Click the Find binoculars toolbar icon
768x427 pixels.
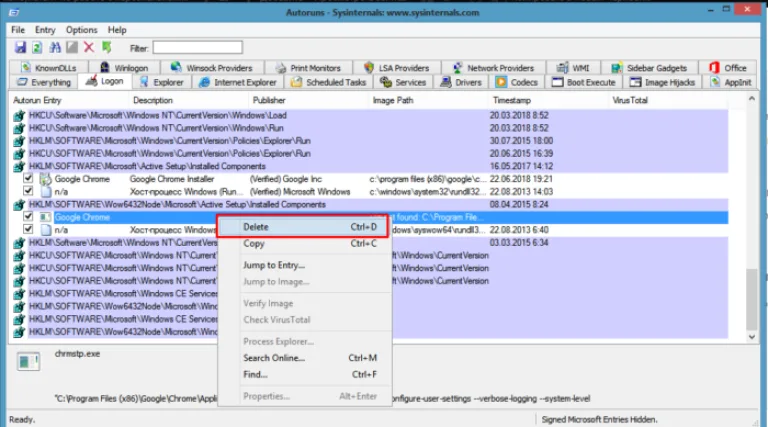click(x=55, y=47)
